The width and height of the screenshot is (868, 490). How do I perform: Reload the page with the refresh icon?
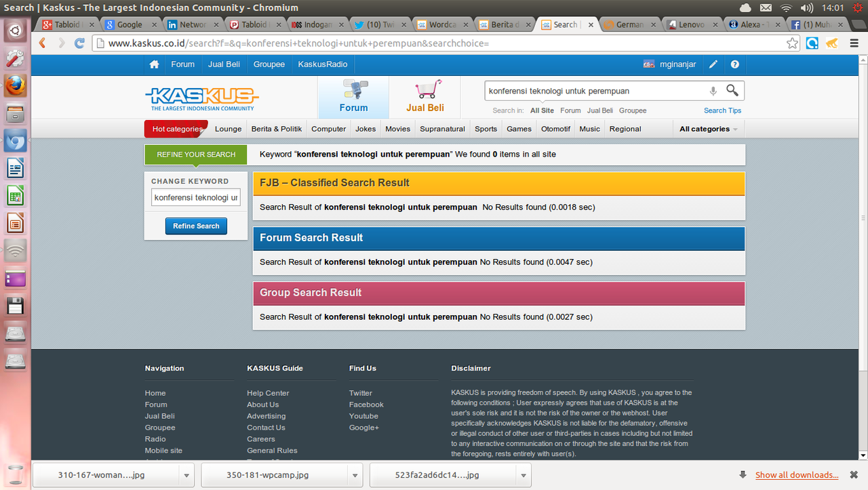[x=79, y=43]
